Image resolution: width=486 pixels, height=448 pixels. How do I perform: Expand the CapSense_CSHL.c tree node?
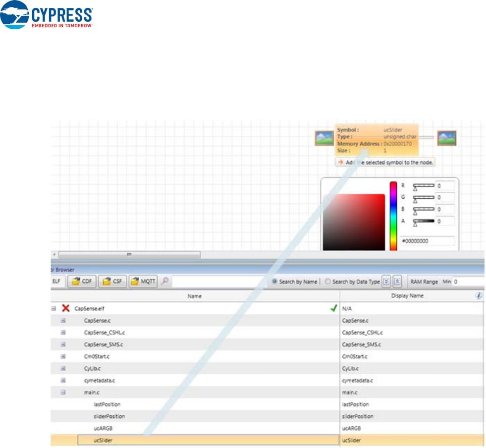[x=63, y=333]
